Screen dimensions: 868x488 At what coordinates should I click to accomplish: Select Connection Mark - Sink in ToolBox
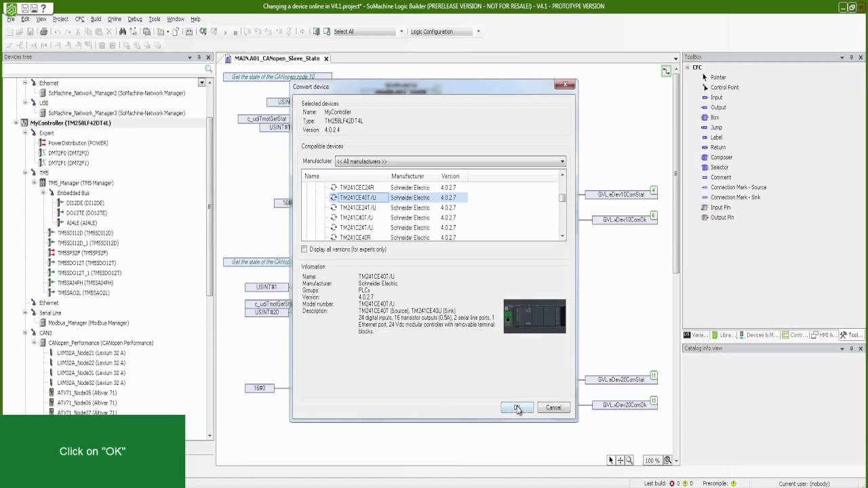[736, 197]
